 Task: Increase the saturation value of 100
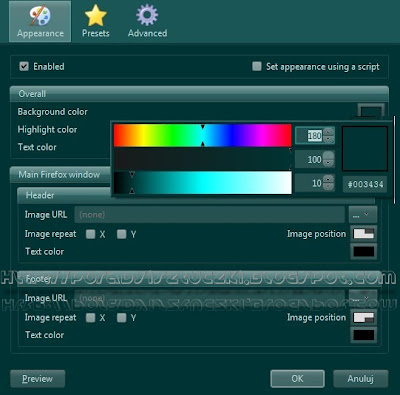[328, 155]
